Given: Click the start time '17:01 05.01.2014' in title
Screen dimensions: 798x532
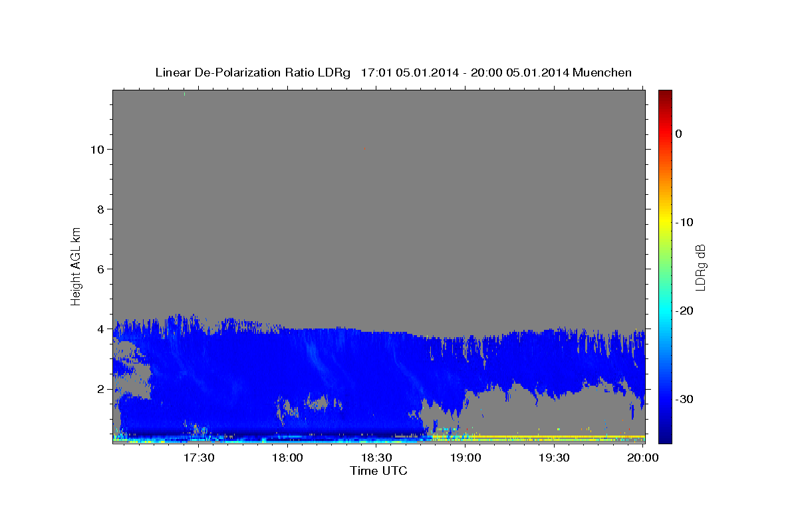Looking at the screenshot, I should [x=410, y=72].
